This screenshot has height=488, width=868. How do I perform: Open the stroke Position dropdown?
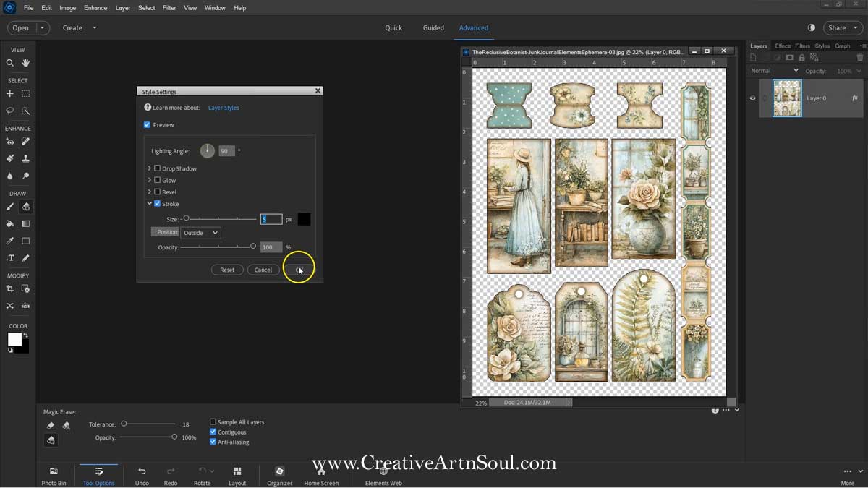click(200, 233)
